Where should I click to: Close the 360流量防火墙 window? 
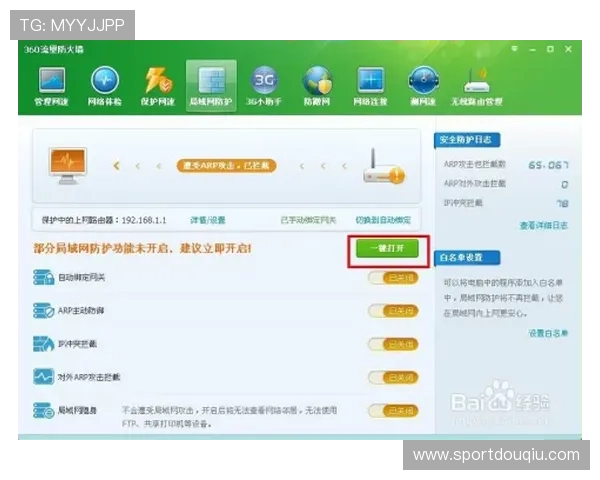[568, 49]
